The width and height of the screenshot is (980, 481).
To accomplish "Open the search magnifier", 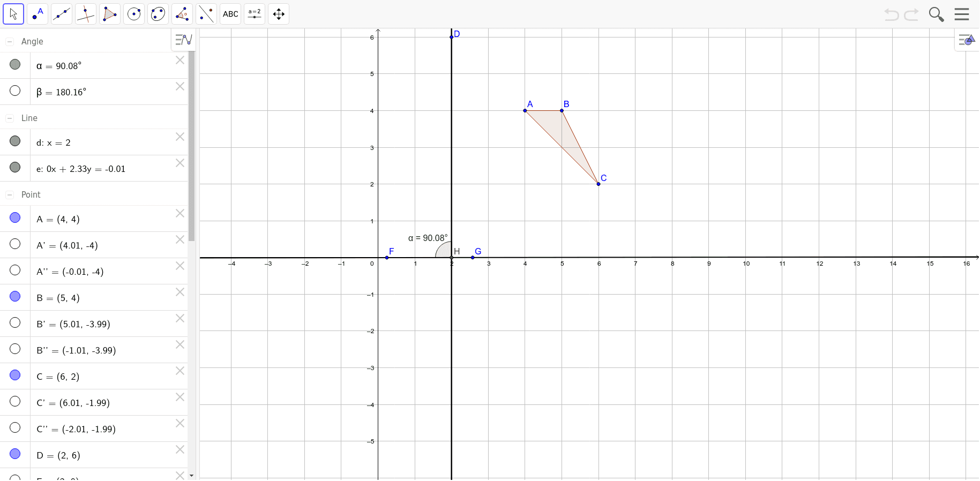I will 936,14.
